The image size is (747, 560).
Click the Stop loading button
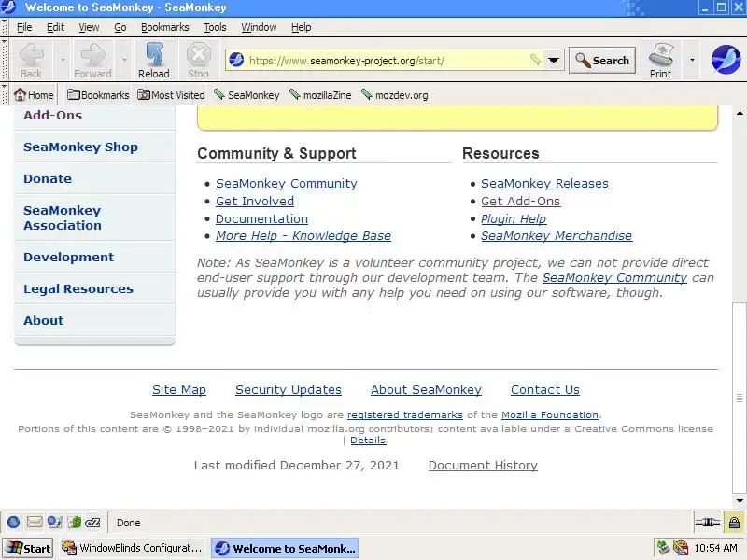point(198,60)
